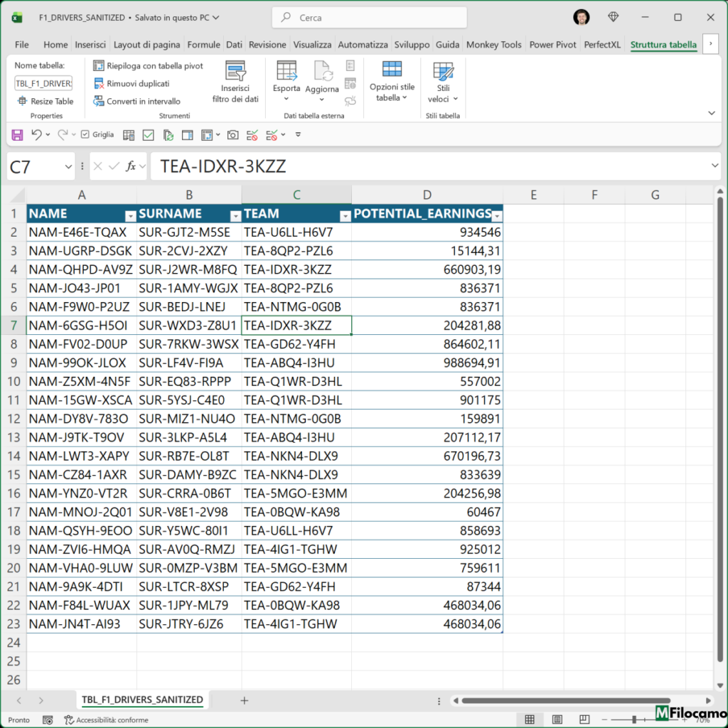Viewport: 728px width, 728px height.
Task: Click the Page Layout view icon in status bar
Action: 557,719
